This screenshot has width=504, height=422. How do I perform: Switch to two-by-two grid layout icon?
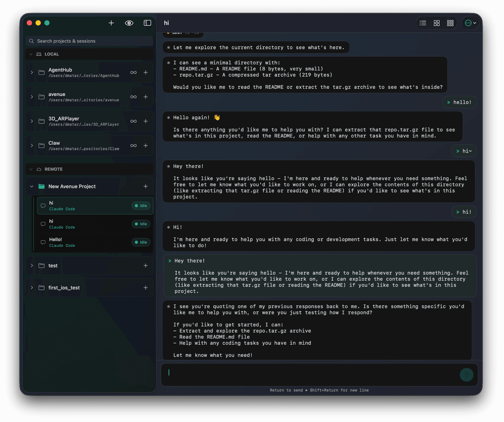pyautogui.click(x=437, y=23)
